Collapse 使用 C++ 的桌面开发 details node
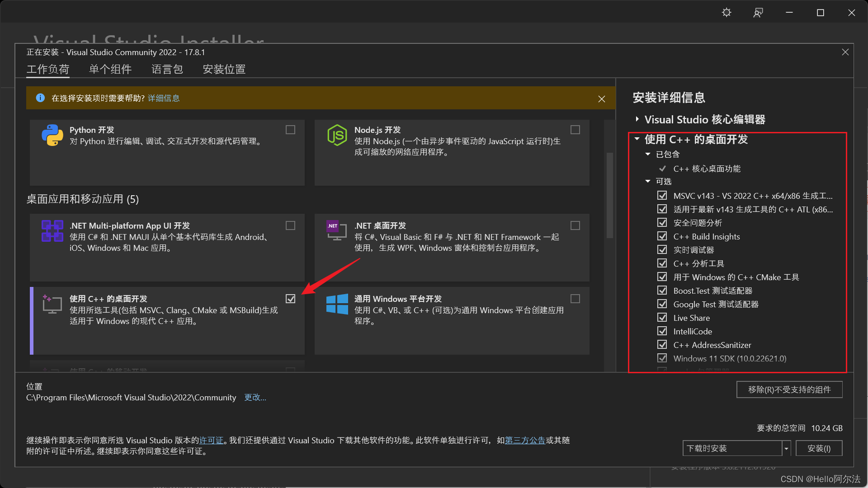The width and height of the screenshot is (868, 488). [637, 139]
